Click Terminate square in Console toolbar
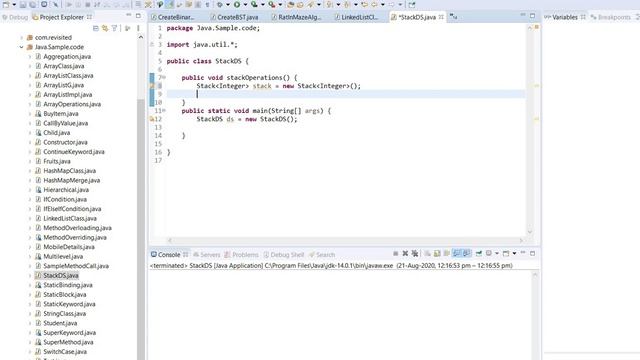 [x=396, y=253]
